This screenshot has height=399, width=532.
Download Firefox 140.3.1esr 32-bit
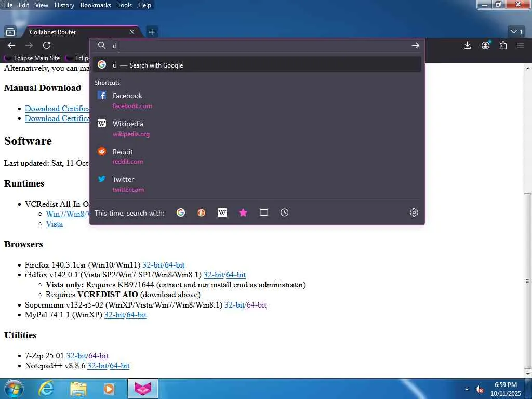pos(152,265)
